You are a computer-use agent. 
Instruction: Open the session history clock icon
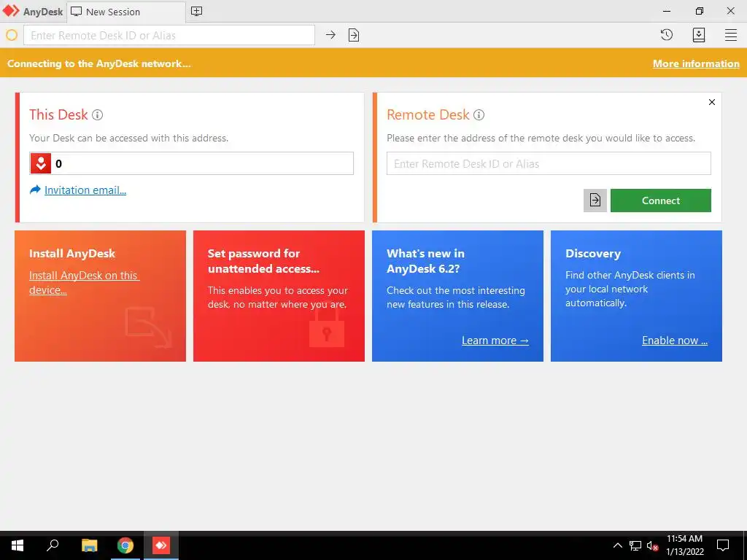(667, 34)
